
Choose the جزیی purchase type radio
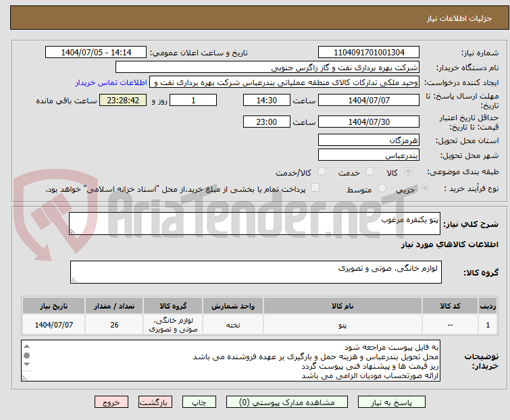click(x=425, y=188)
